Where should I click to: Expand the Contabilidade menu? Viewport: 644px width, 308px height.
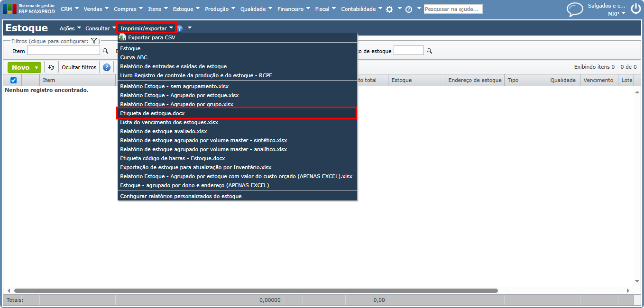tap(361, 9)
